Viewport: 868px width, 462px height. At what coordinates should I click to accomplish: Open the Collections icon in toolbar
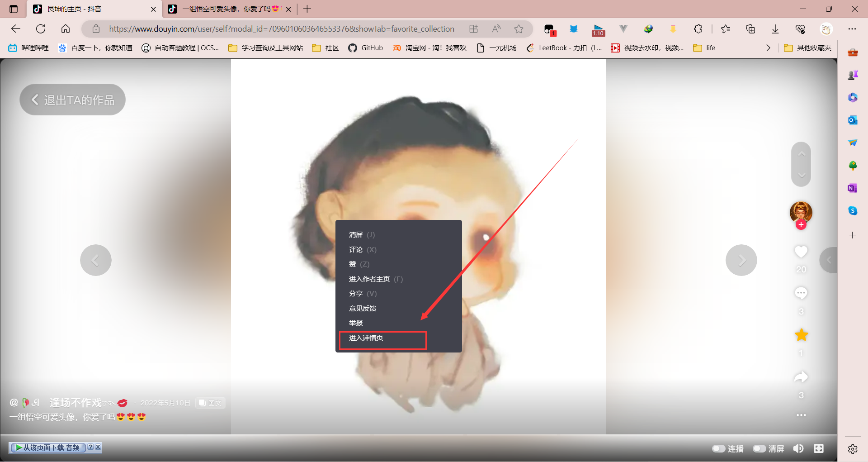[750, 29]
